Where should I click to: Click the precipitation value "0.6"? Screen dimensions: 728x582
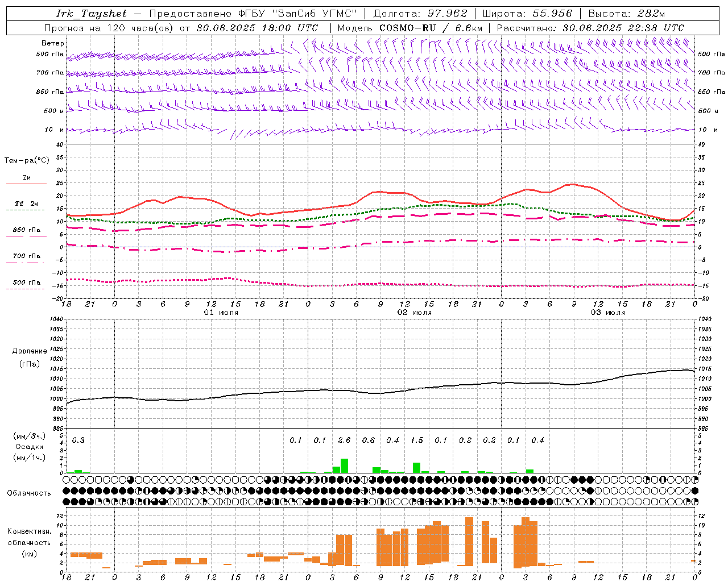click(x=369, y=440)
